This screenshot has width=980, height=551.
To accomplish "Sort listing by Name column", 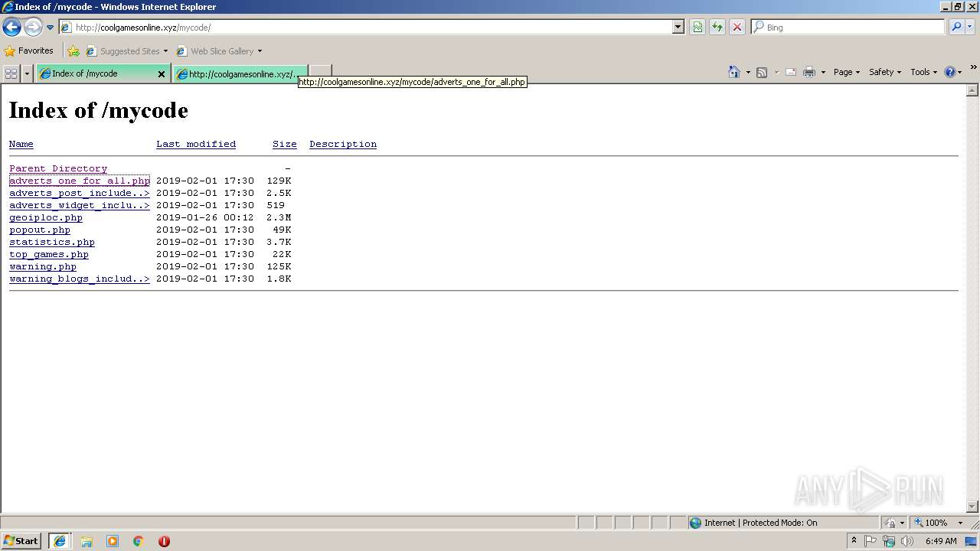I will point(21,144).
